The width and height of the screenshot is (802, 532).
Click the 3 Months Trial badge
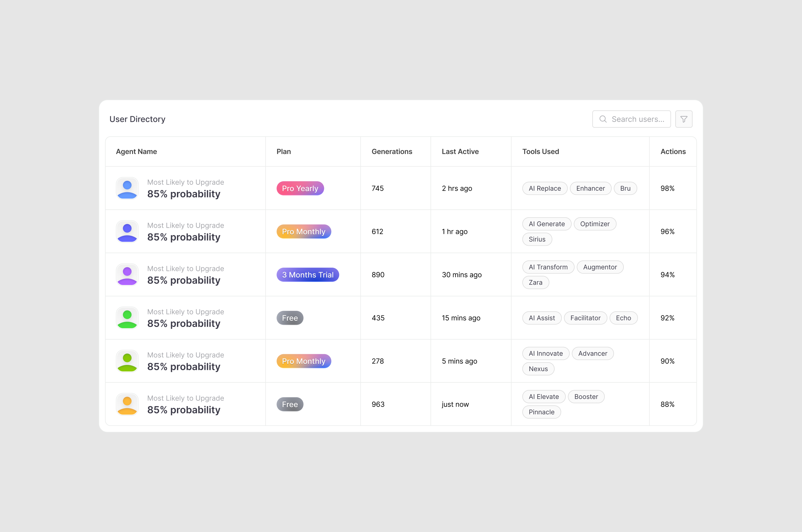pyautogui.click(x=307, y=275)
